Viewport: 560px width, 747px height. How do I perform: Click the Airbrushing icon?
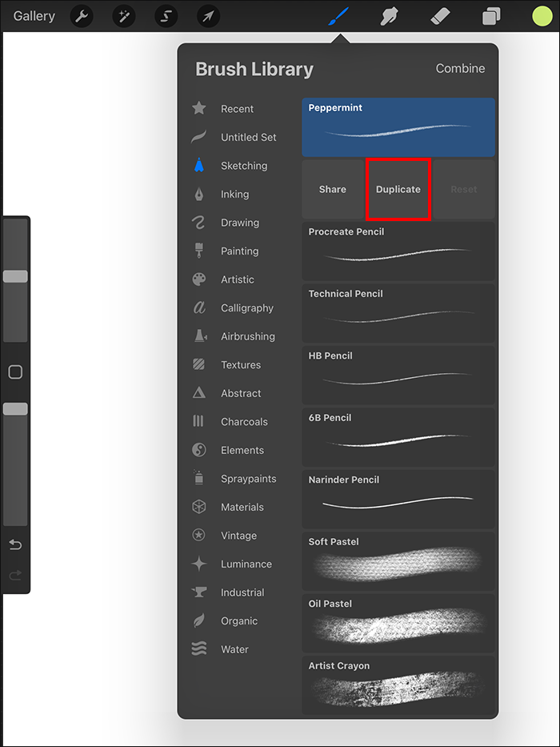tap(199, 336)
